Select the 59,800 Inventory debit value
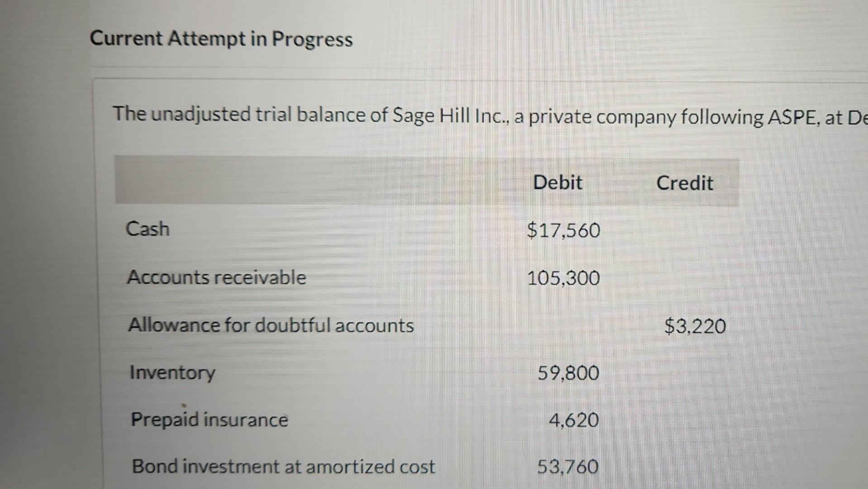This screenshot has width=868, height=489. (x=568, y=373)
